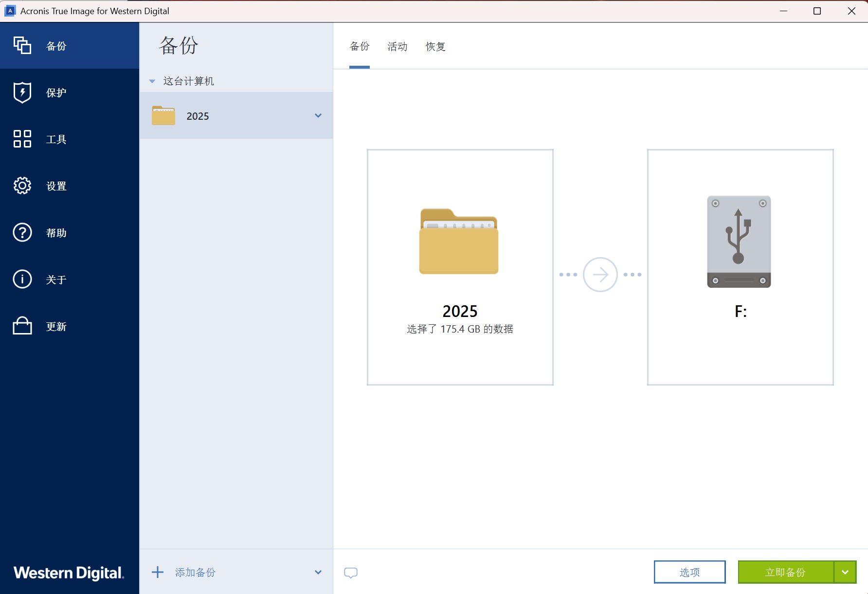868x594 pixels.
Task: Select the 2025 name in the backup list
Action: tap(198, 116)
